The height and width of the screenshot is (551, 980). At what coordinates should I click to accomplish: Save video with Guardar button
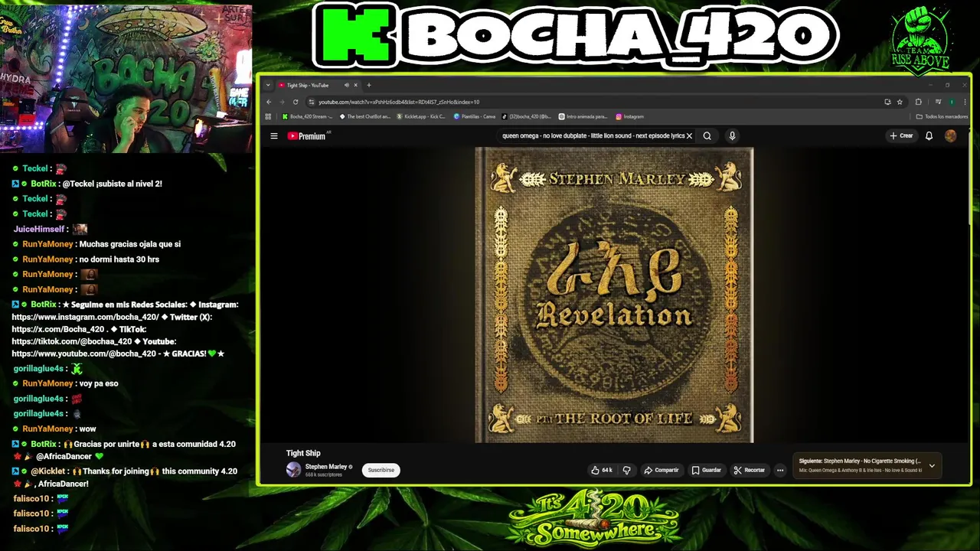tap(707, 470)
